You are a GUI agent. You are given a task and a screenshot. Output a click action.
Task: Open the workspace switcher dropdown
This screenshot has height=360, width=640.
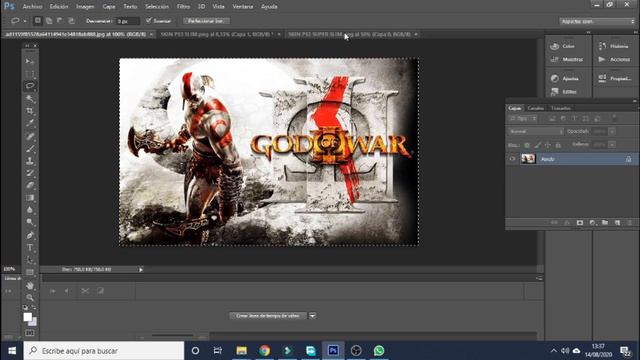pos(597,21)
